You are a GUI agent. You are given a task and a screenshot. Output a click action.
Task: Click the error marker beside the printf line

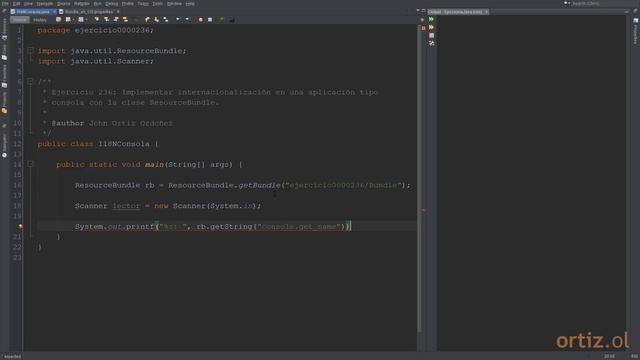[x=20, y=227]
